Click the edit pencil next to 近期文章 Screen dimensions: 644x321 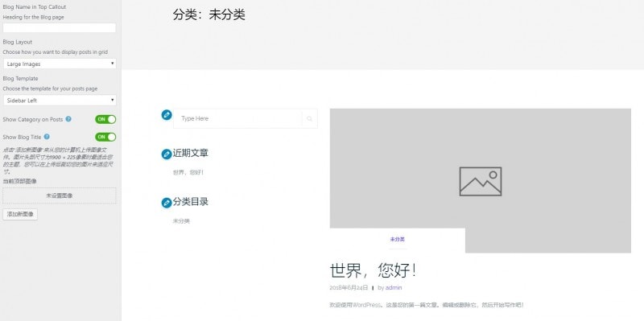pyautogui.click(x=167, y=154)
